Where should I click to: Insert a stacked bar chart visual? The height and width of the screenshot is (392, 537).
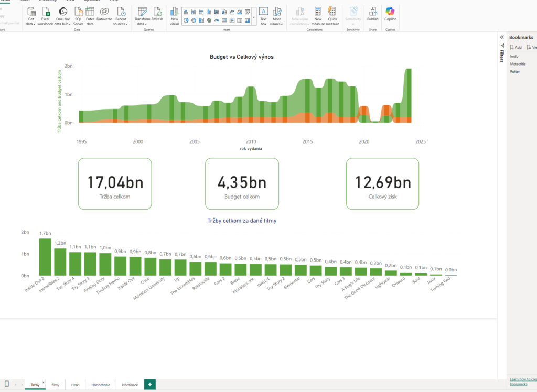pyautogui.click(x=186, y=12)
